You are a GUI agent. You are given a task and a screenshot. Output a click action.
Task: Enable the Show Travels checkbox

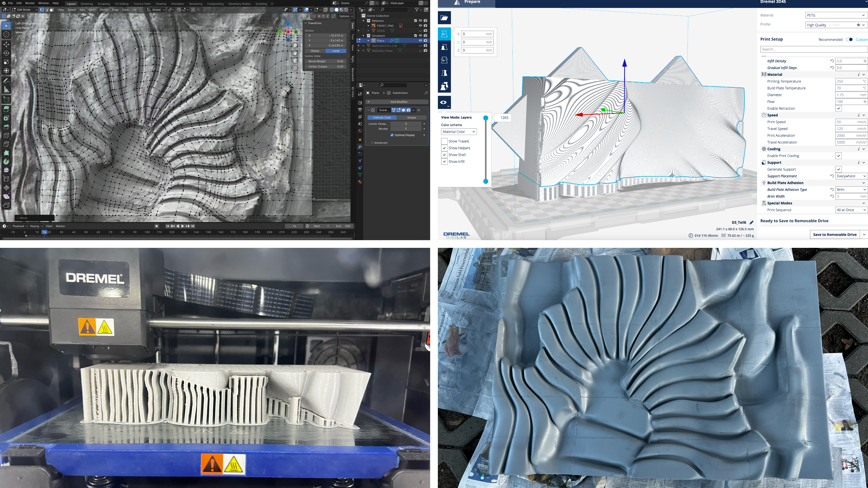pyautogui.click(x=444, y=141)
